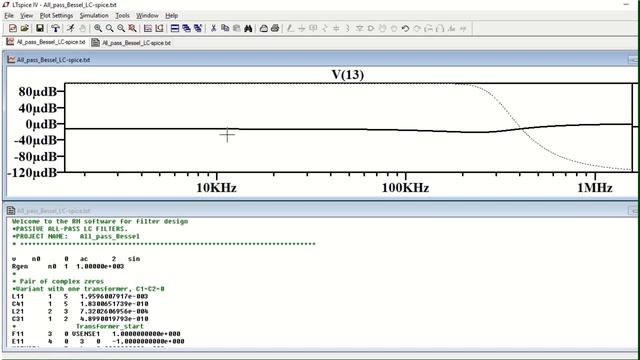Click the C41 capacitor netlist line
The width and height of the screenshot is (640, 360).
[x=80, y=304]
